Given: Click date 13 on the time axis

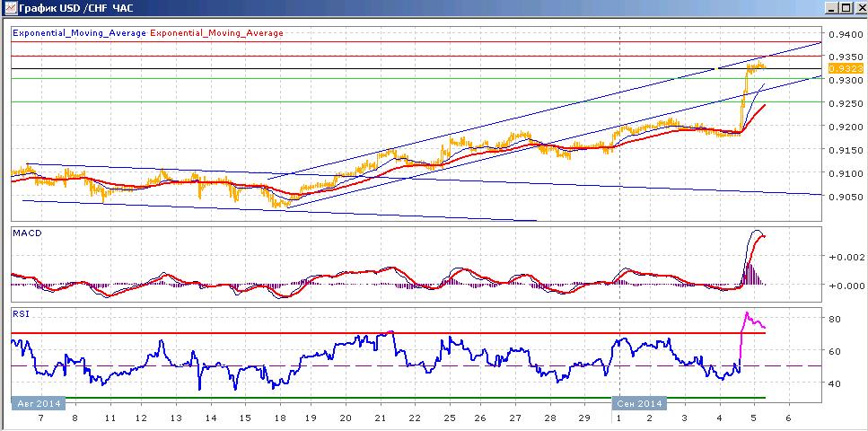Looking at the screenshot, I should [x=175, y=418].
